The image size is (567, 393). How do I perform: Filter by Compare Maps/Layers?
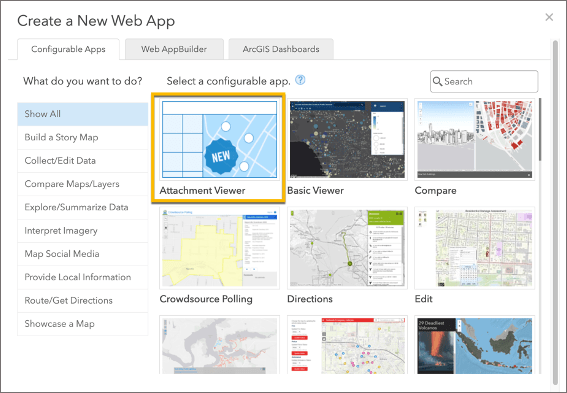(82, 184)
